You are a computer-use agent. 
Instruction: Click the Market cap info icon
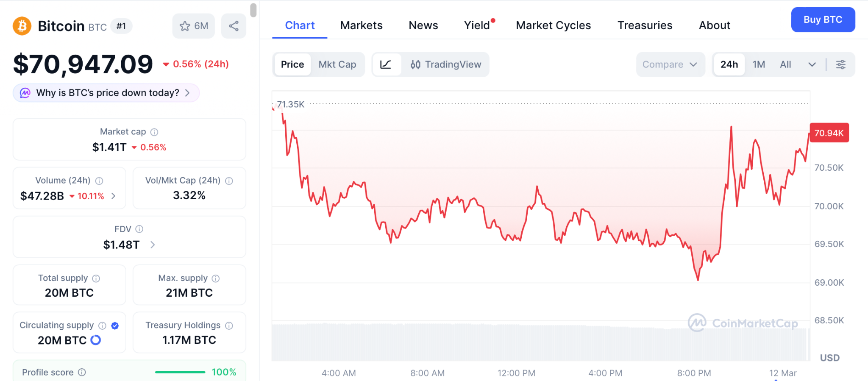click(155, 132)
